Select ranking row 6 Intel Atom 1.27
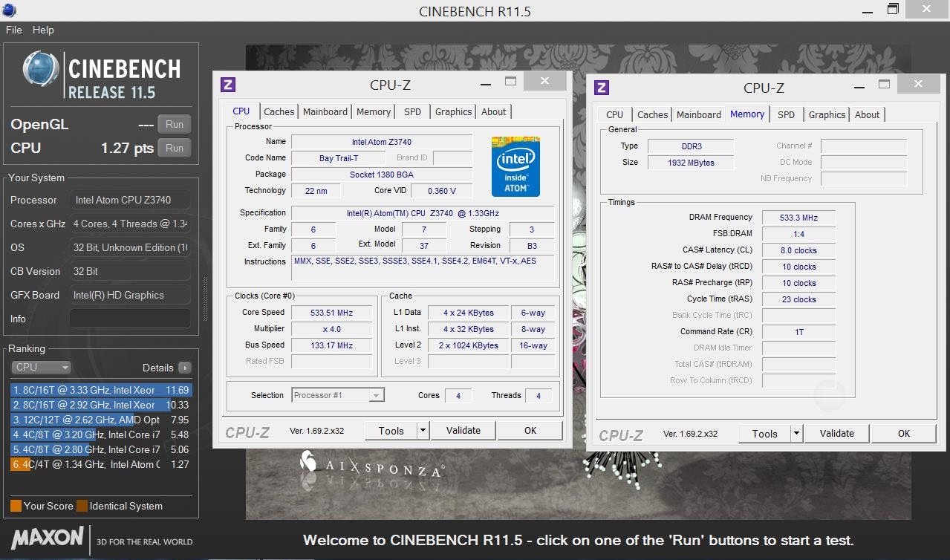 (102, 464)
